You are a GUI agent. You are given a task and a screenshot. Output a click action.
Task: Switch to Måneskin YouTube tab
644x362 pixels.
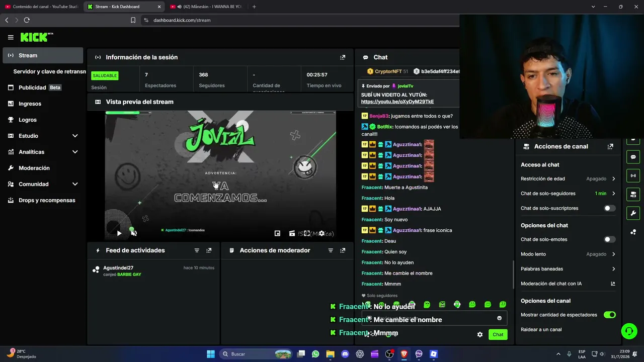[206, 7]
